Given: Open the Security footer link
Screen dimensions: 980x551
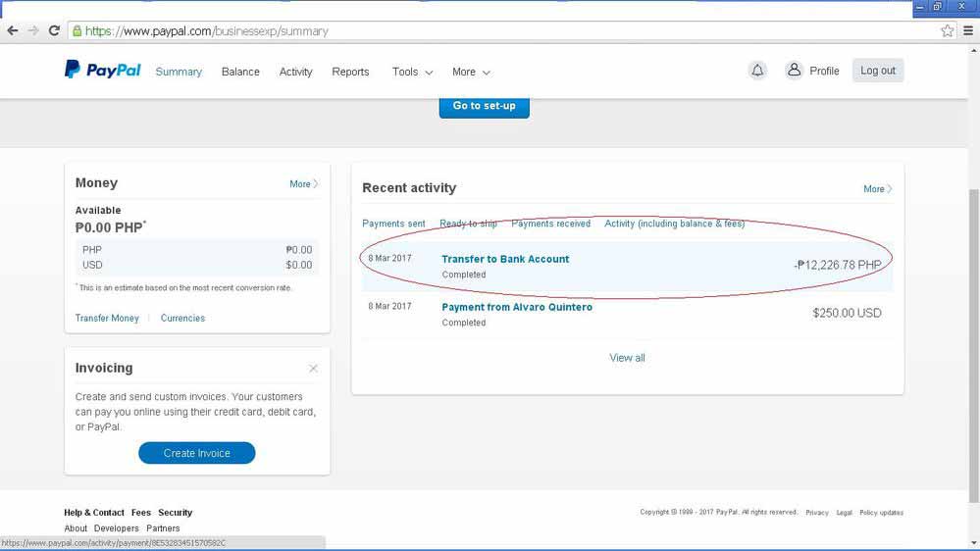Looking at the screenshot, I should [175, 512].
